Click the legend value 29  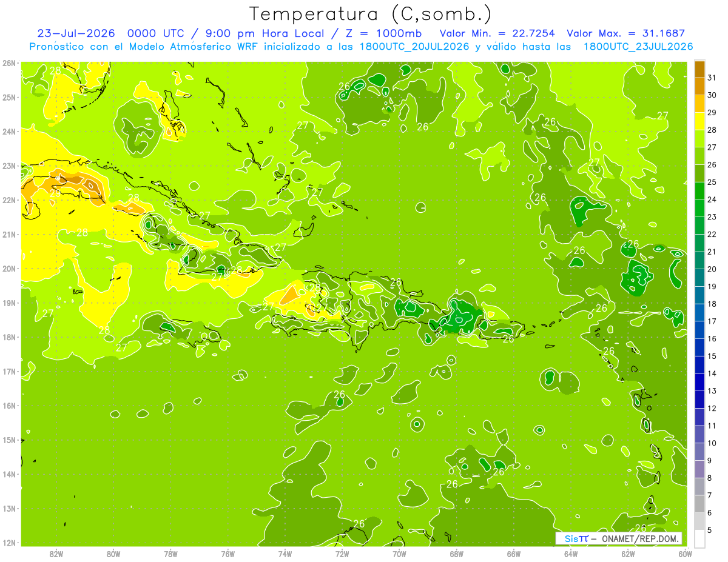712,112
